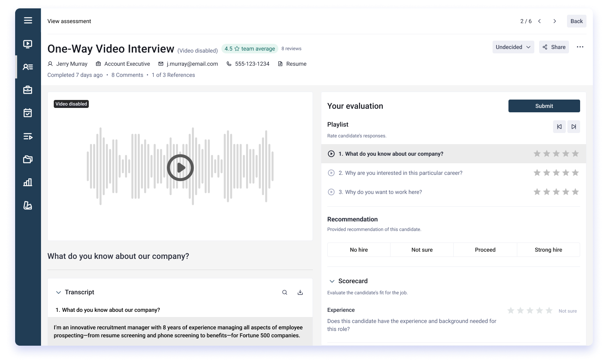Viewport: 608px width, 364px height.
Task: Skip to previous playlist question
Action: point(559,127)
